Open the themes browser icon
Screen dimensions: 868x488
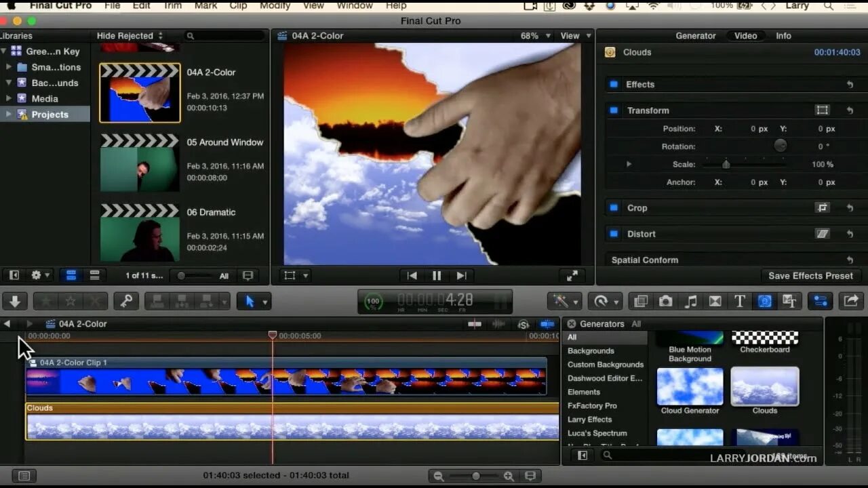pos(789,302)
